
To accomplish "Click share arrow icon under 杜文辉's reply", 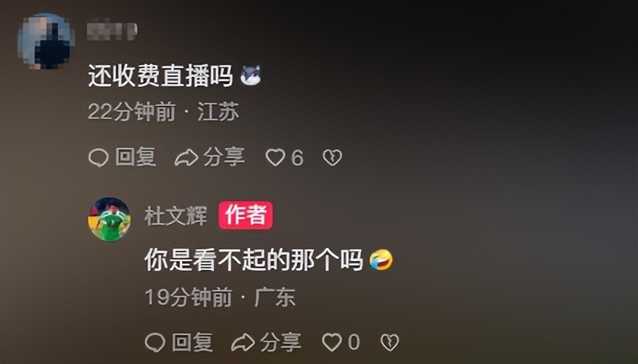I will coord(243,342).
